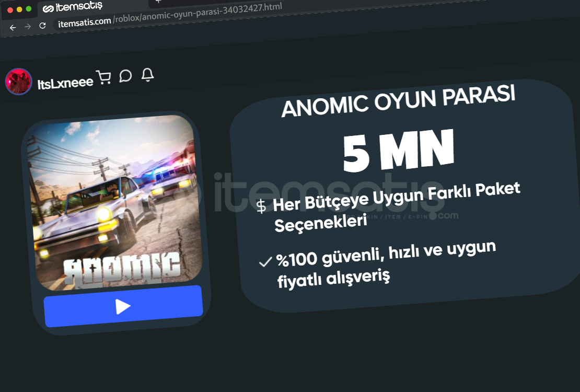Click the yellow minimize window button
The height and width of the screenshot is (392, 580).
pyautogui.click(x=20, y=9)
